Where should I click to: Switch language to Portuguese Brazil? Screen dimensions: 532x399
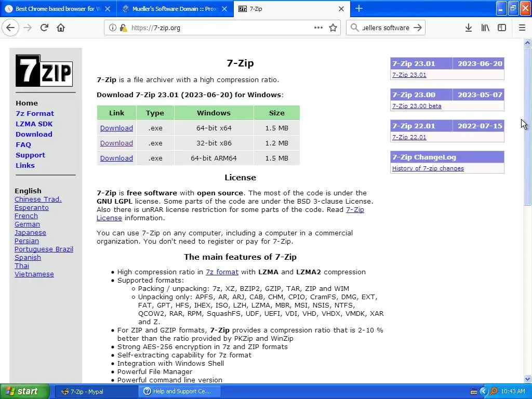[x=44, y=249]
